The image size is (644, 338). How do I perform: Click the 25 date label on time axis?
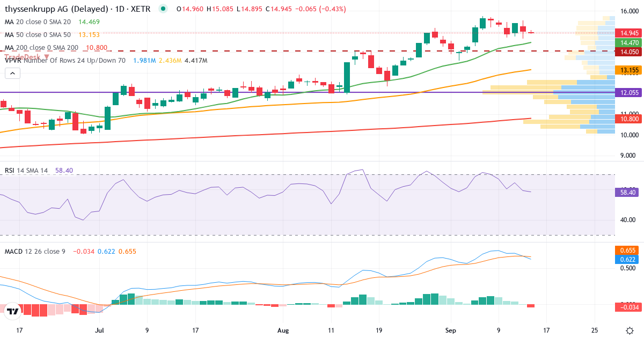[595, 330]
